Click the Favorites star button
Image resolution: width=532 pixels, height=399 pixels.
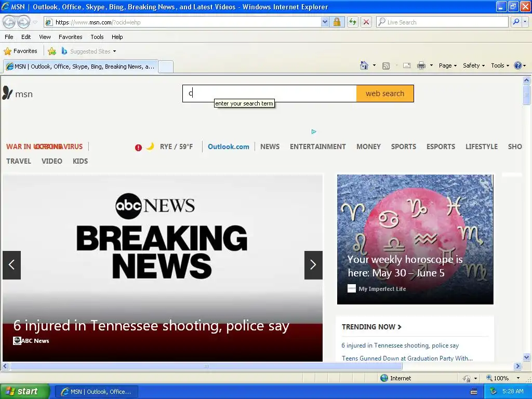click(20, 51)
